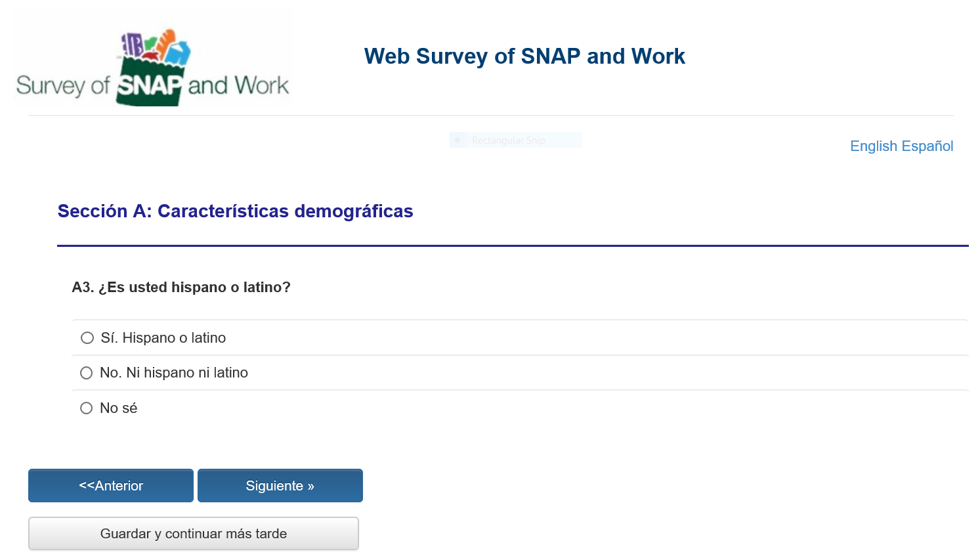
Task: Click the 'No. Ni hispano ni latino' label text
Action: tap(174, 373)
